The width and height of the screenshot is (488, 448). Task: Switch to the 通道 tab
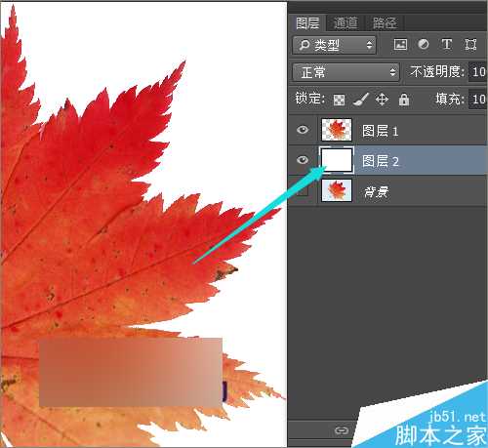346,23
